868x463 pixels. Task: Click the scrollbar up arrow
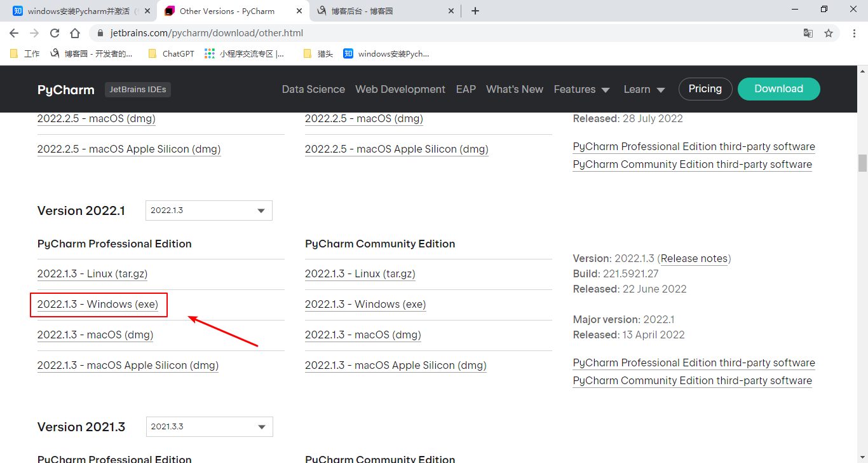point(862,71)
